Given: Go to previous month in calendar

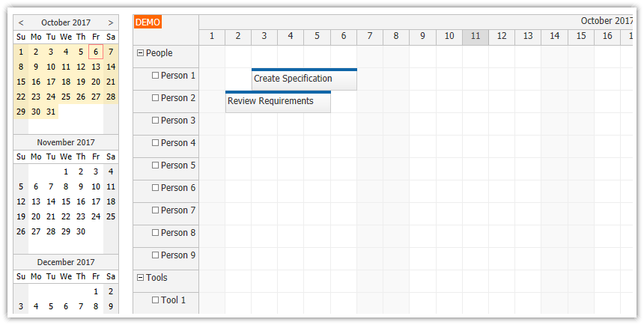Looking at the screenshot, I should [x=21, y=22].
